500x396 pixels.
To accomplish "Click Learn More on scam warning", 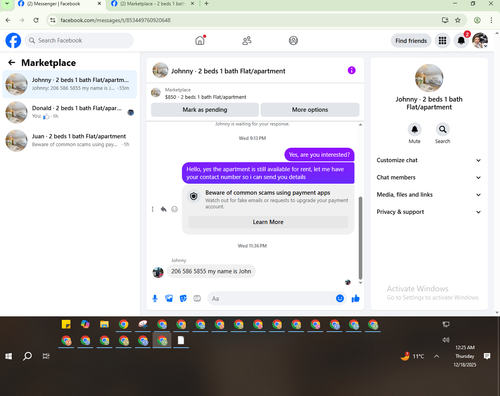I will [268, 222].
